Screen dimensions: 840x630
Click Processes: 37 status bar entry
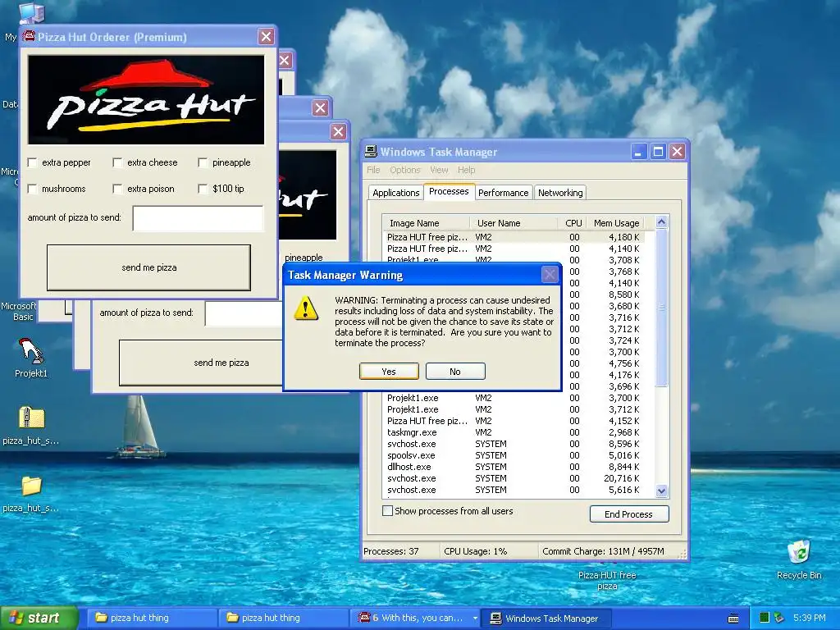(x=391, y=551)
